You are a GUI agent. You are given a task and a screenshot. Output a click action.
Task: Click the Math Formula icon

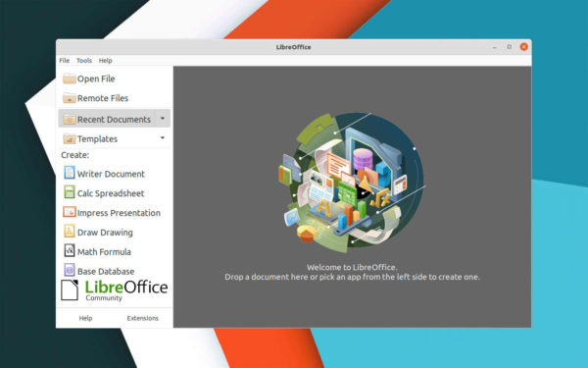70,251
